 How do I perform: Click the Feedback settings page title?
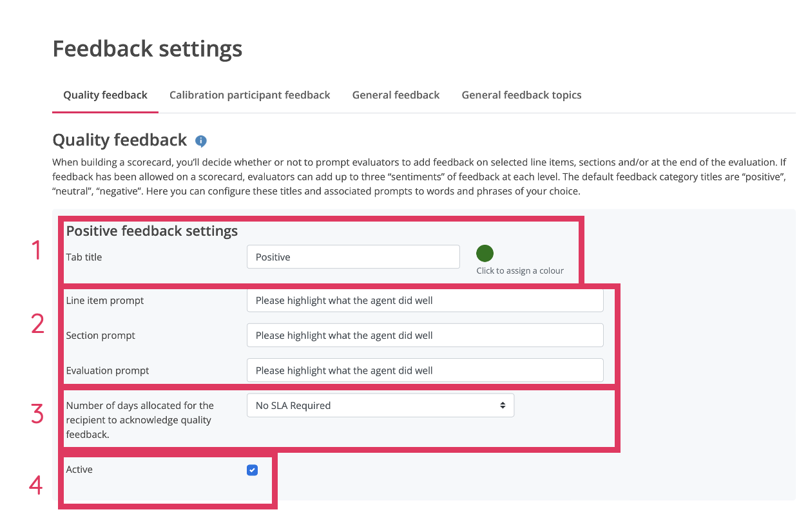click(x=148, y=48)
